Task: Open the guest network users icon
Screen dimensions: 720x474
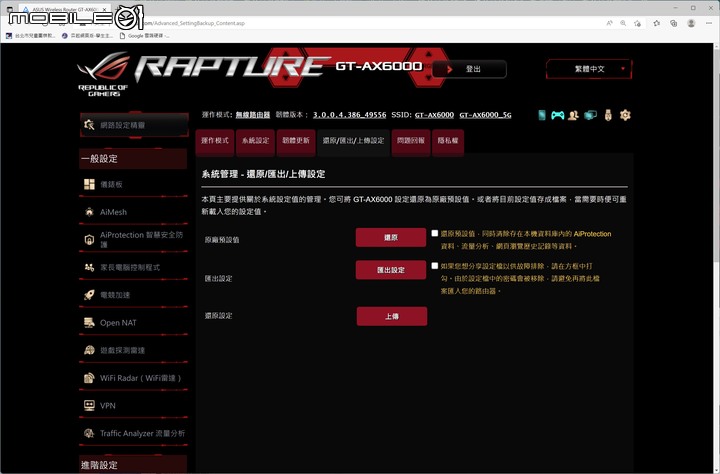Action: coord(573,115)
